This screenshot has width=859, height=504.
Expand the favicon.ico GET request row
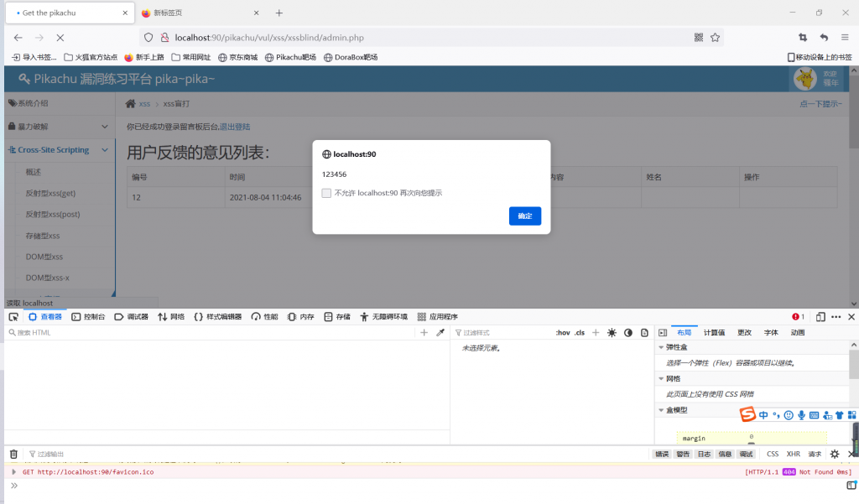(13, 472)
